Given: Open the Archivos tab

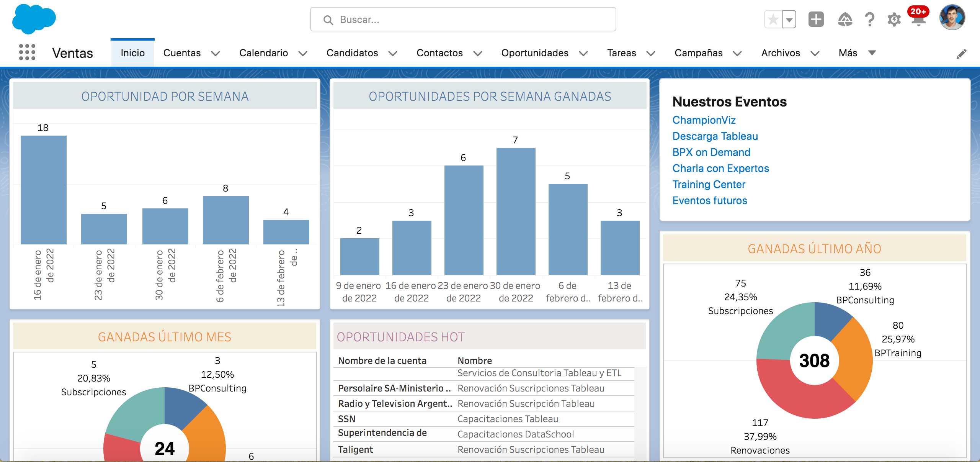Looking at the screenshot, I should point(780,53).
